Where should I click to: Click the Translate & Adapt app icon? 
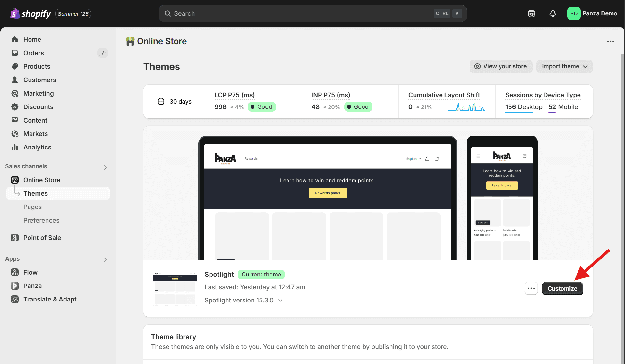(x=15, y=299)
